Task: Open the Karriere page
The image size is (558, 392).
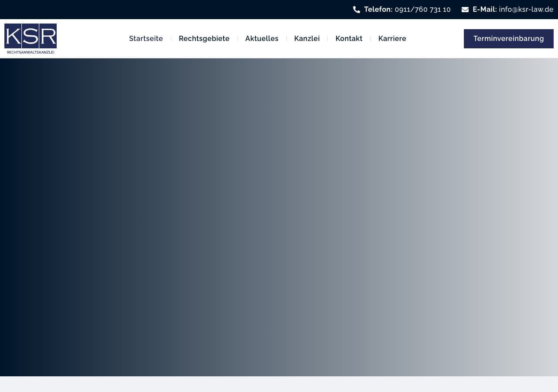Action: tap(392, 39)
